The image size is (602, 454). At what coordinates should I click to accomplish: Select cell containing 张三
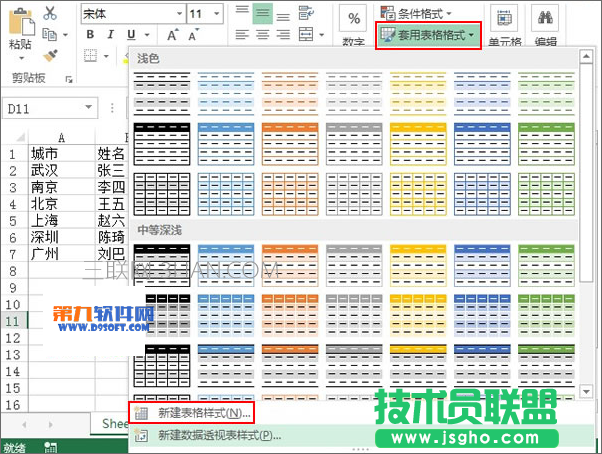coord(112,170)
